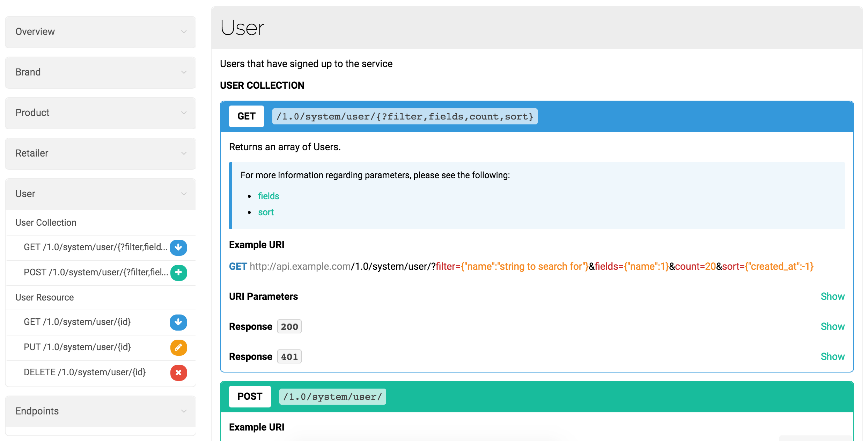Show the URI Parameters section

(832, 296)
